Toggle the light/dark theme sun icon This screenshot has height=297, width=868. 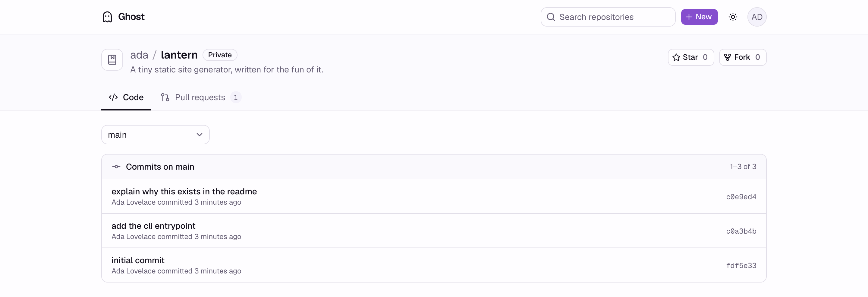pyautogui.click(x=733, y=17)
